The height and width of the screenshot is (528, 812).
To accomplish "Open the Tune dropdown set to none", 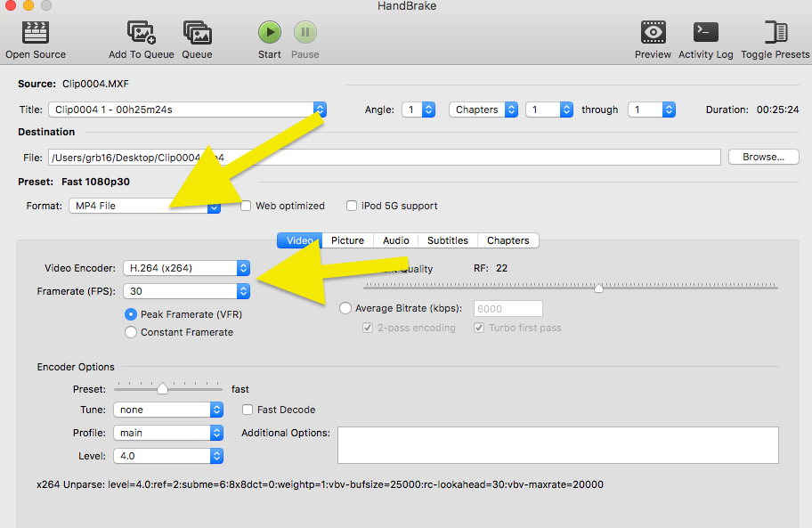I will (168, 410).
